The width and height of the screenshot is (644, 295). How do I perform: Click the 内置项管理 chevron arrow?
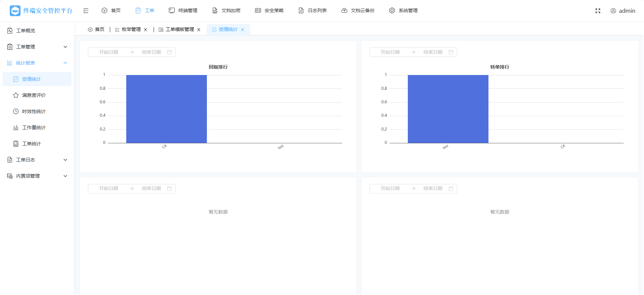65,176
